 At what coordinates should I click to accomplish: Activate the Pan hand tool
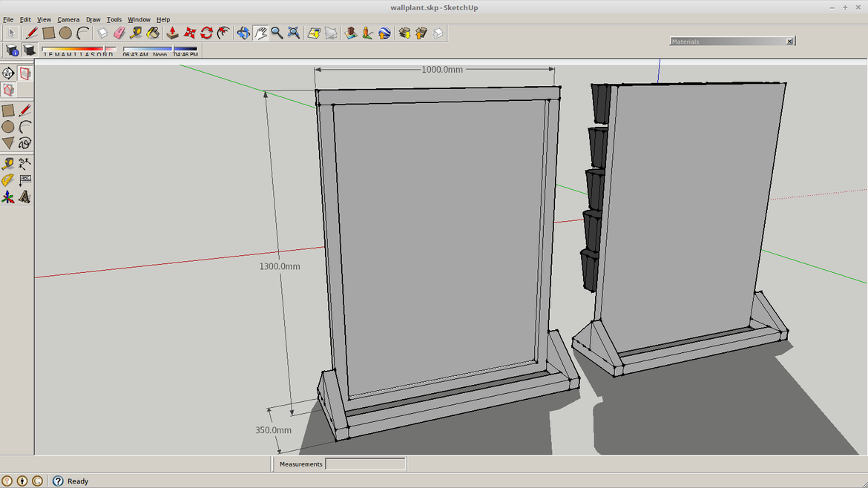[260, 33]
